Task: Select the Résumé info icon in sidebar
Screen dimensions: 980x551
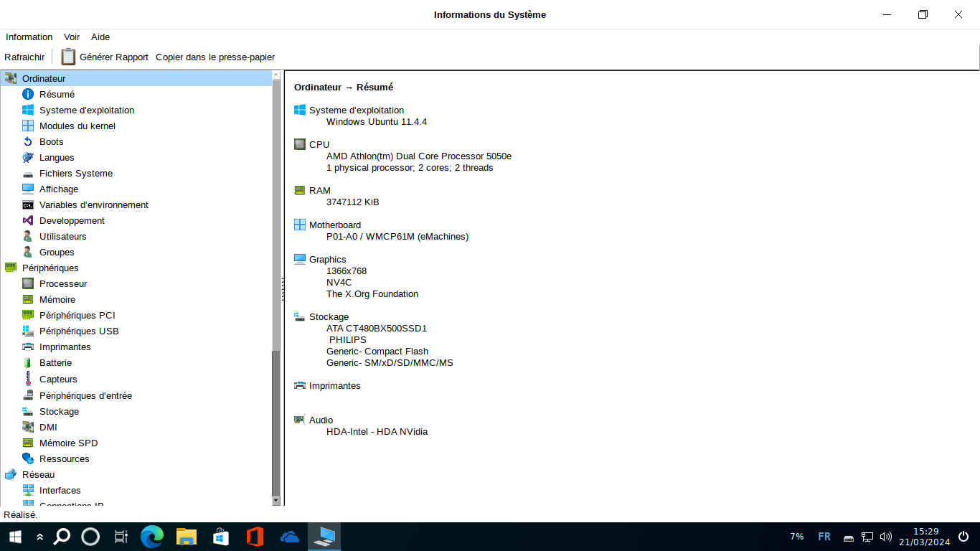Action: 28,94
